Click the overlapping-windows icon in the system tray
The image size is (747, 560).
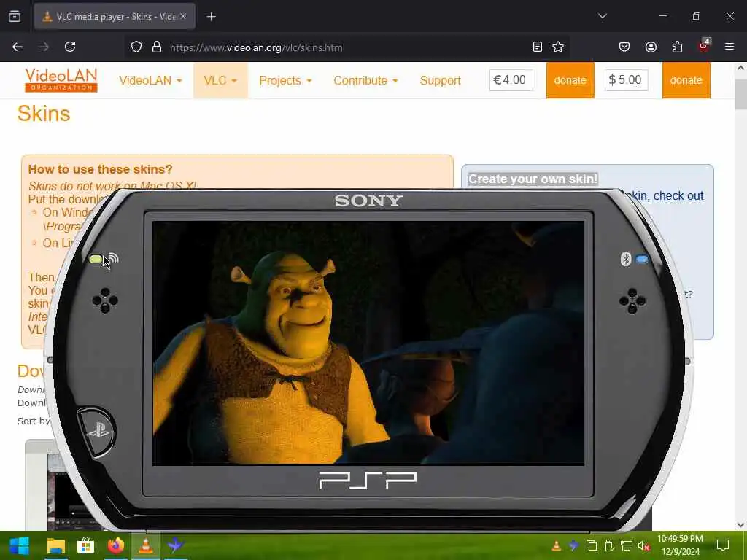click(592, 545)
